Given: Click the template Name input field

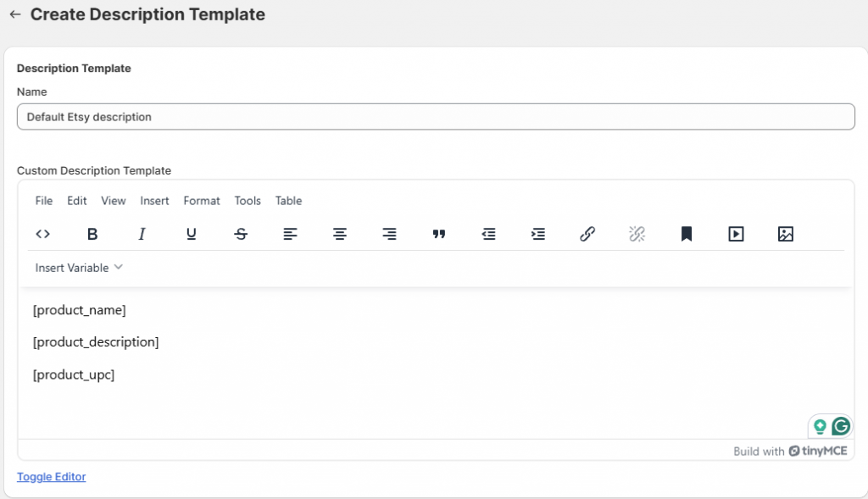Looking at the screenshot, I should [x=436, y=117].
